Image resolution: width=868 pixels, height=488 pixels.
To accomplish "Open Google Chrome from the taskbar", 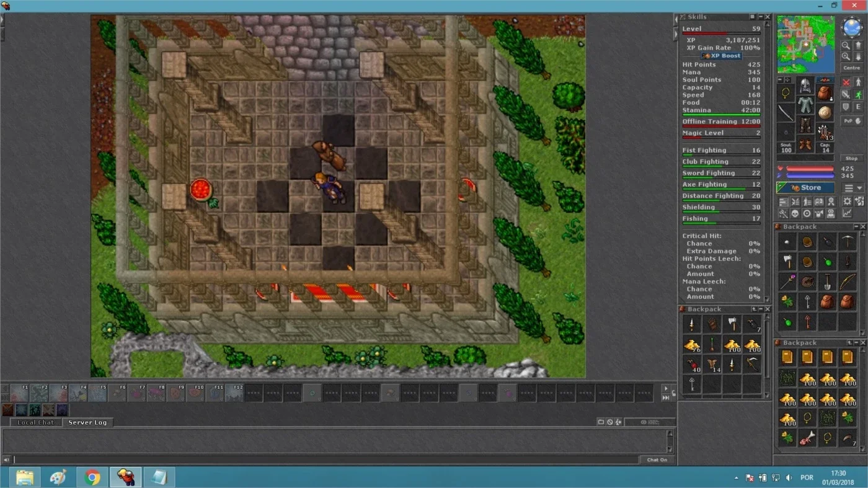I will pos(92,477).
